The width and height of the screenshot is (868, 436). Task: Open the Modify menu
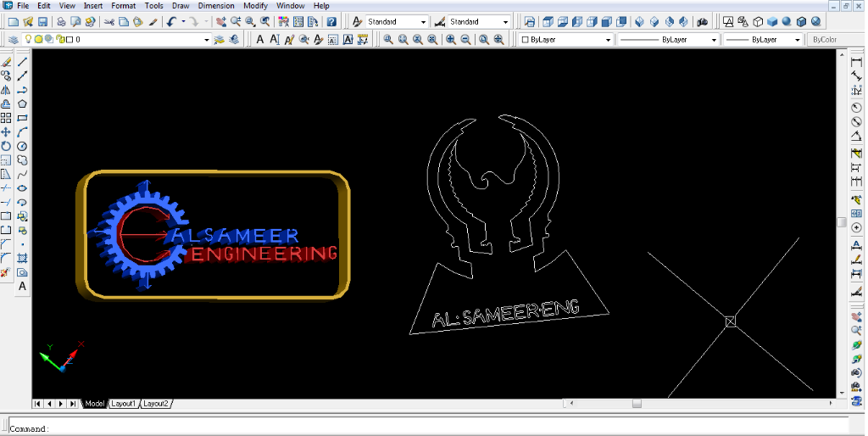[255, 6]
